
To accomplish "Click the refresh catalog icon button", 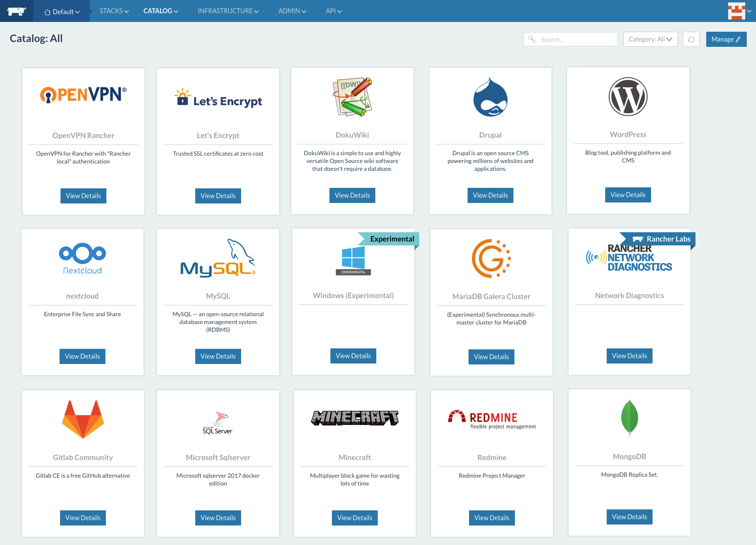I will pos(691,40).
